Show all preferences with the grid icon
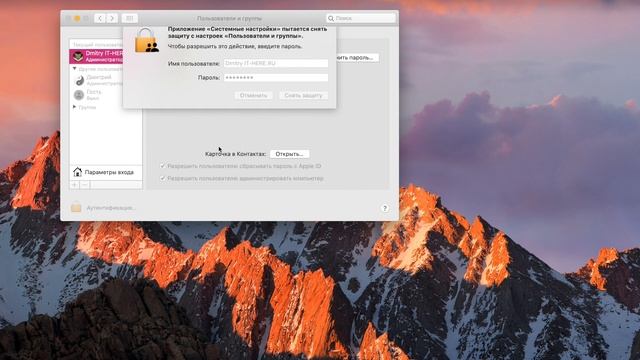 click(129, 18)
